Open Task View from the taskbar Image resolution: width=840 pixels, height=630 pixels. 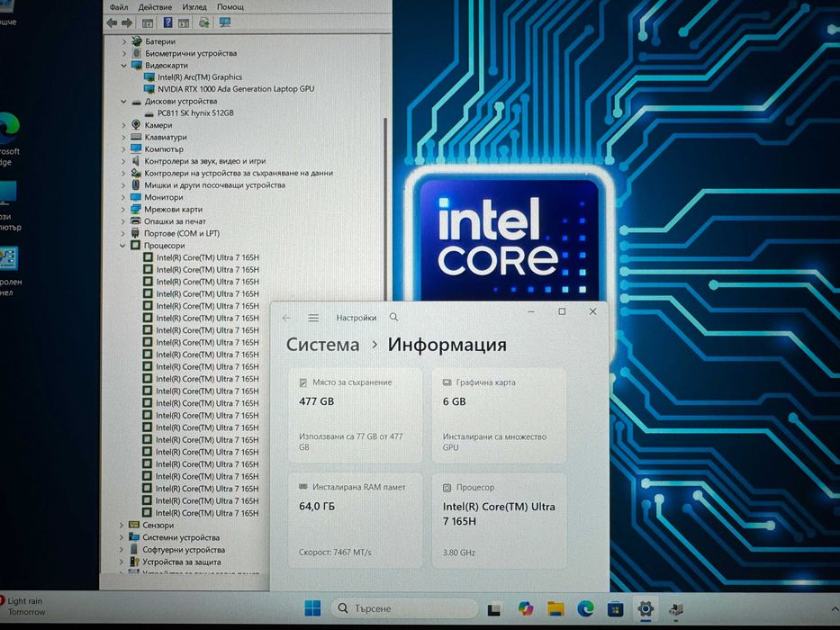tap(494, 609)
